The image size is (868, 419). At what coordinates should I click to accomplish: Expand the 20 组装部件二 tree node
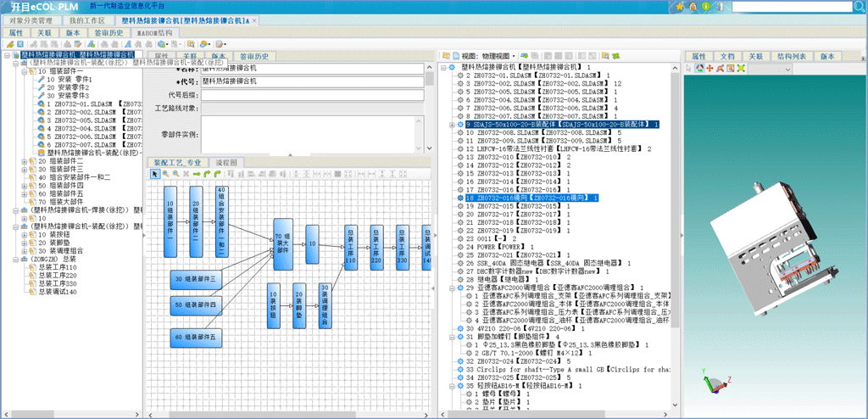(x=25, y=161)
